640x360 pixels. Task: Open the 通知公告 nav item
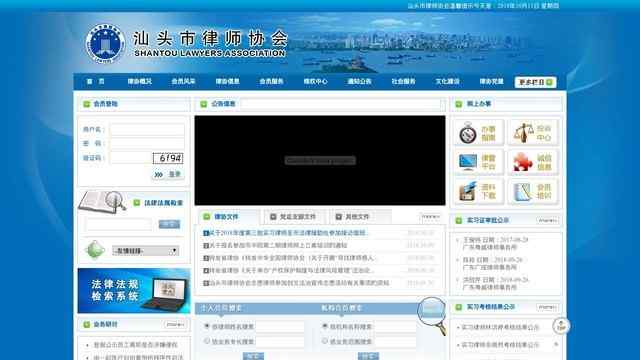point(359,82)
